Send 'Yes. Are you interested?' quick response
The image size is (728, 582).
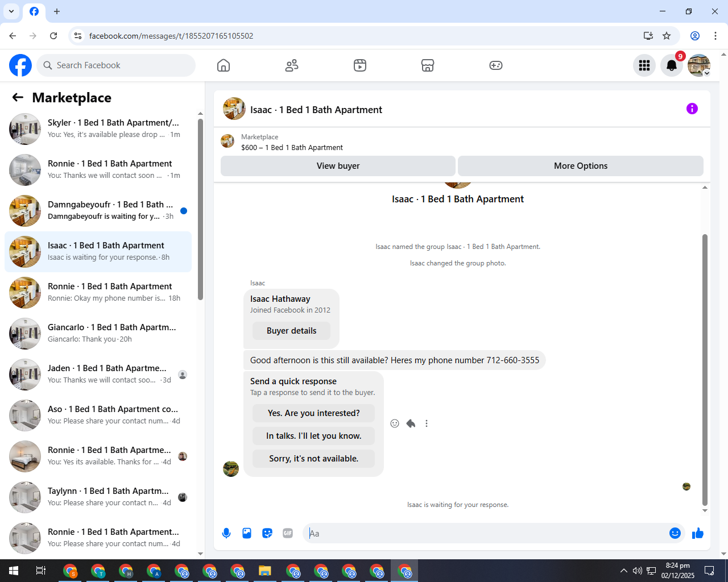pos(313,413)
